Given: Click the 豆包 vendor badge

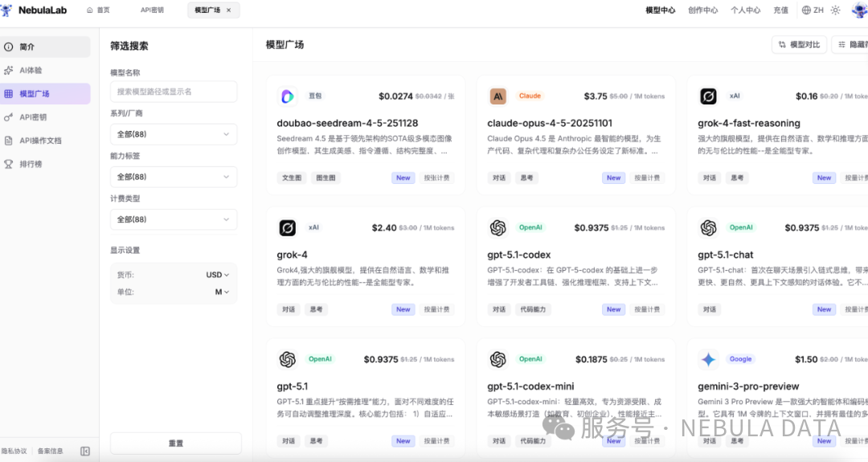Looking at the screenshot, I should click(315, 96).
